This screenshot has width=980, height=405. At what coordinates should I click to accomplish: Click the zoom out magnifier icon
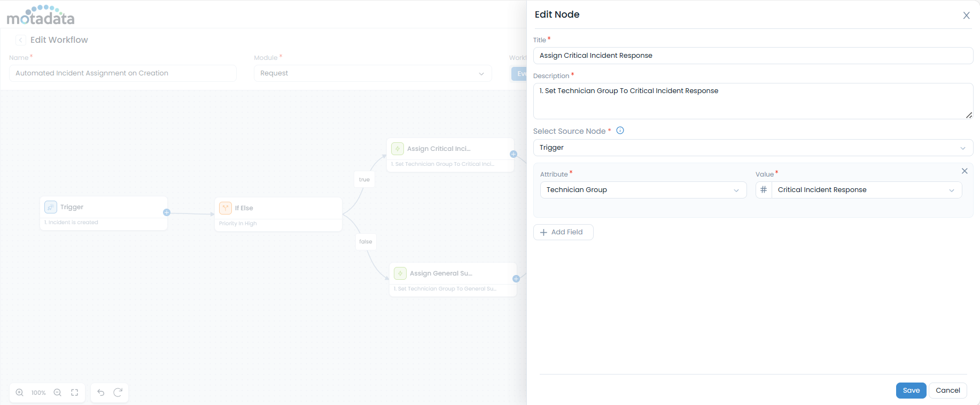(x=58, y=393)
